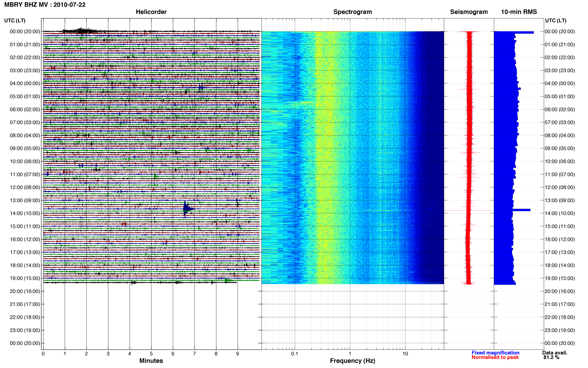The width and height of the screenshot is (588, 368).
Task: Click '09:00 (05:00)' time label next to Helicorder
Action: (x=25, y=148)
